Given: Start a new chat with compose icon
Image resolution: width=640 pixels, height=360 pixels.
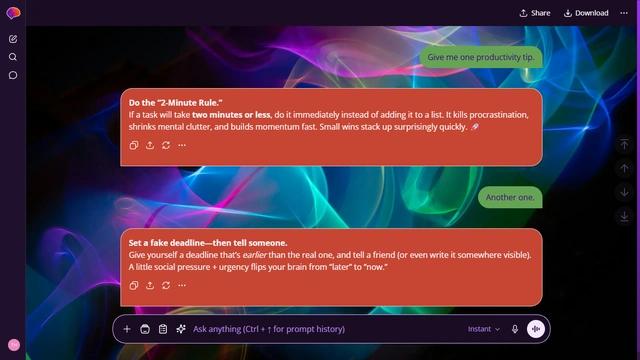Looking at the screenshot, I should pos(13,39).
